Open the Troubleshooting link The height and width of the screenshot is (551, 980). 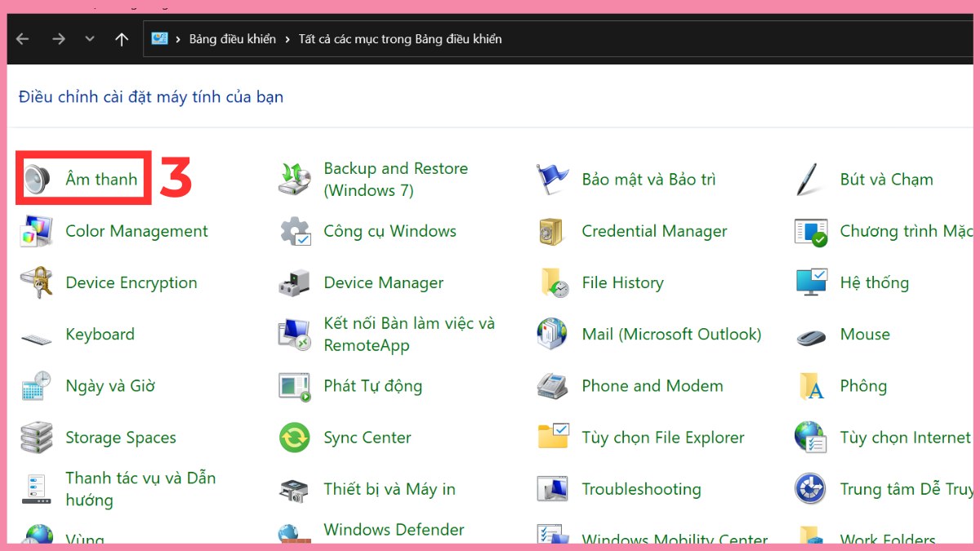click(641, 490)
